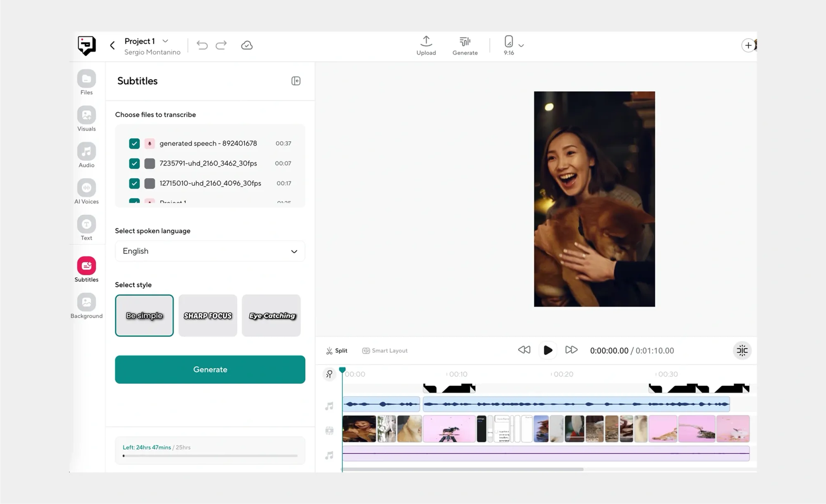Click the transcription hours usage bar
Screen dimensions: 826x504
210,456
